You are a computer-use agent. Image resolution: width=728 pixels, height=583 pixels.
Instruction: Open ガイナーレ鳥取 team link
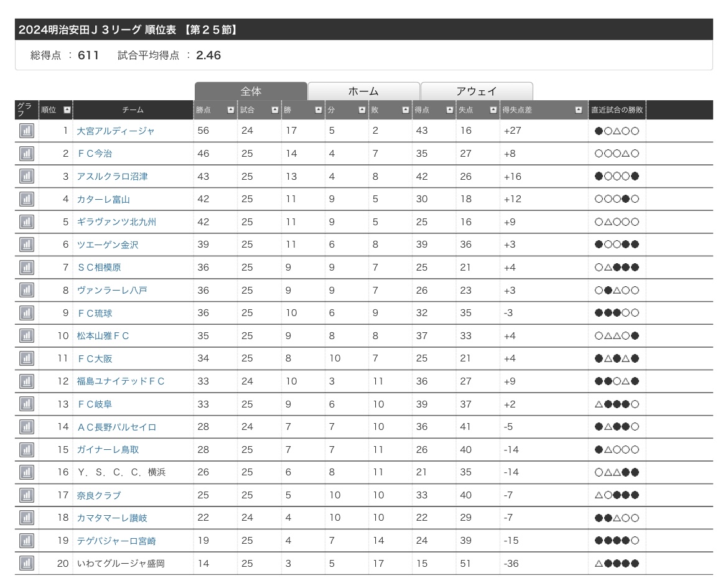pos(108,450)
